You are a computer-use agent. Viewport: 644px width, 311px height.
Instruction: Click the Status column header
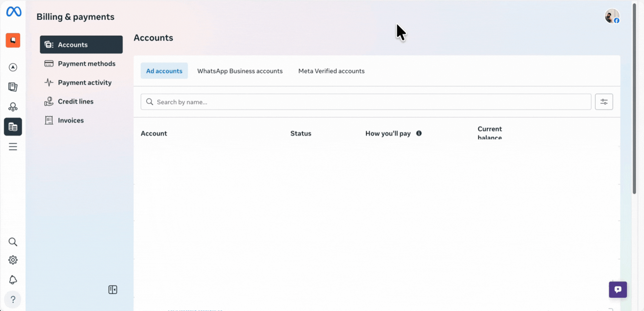point(301,133)
